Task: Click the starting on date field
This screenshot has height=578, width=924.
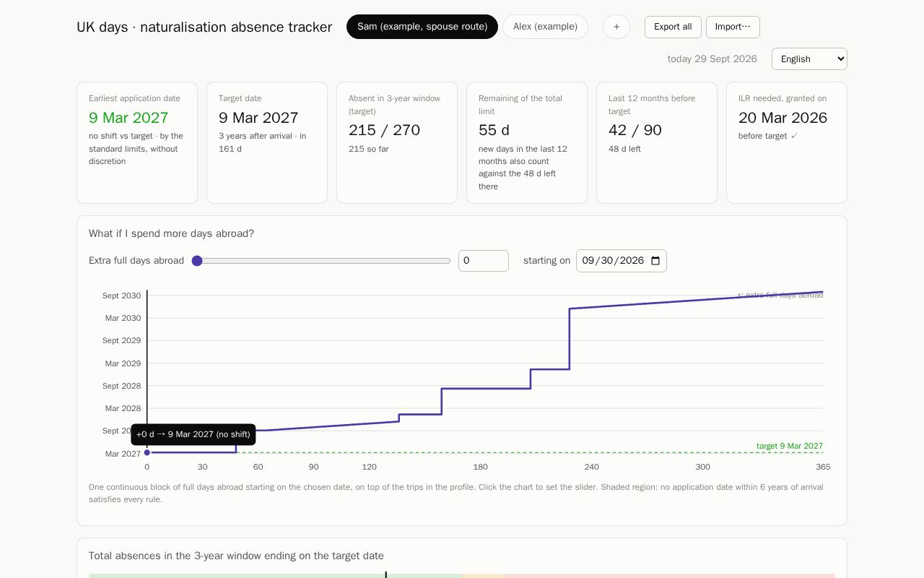Action: click(x=622, y=261)
